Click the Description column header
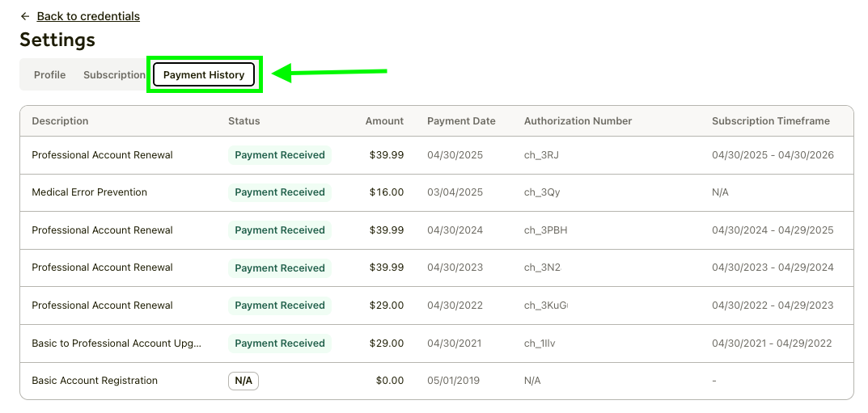Screen dimensions: 868x413 tap(60, 121)
